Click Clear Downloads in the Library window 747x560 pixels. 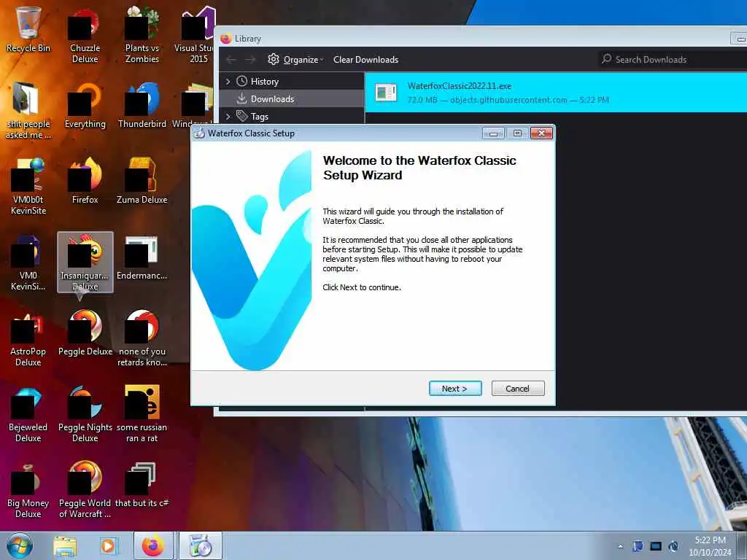(365, 60)
